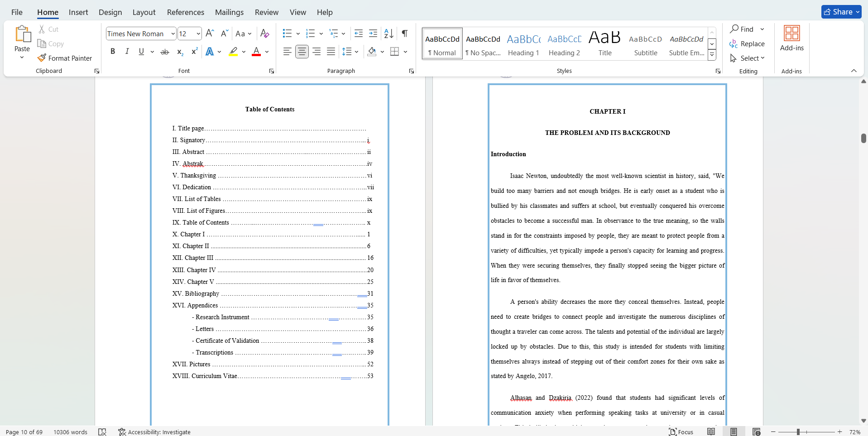
Task: Click the Share button
Action: click(x=841, y=12)
